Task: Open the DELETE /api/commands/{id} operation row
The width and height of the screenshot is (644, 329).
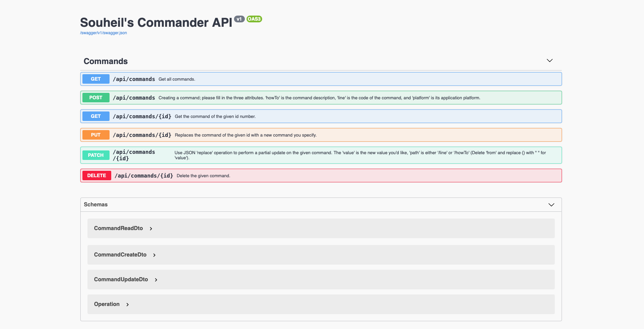Action: (x=305, y=176)
